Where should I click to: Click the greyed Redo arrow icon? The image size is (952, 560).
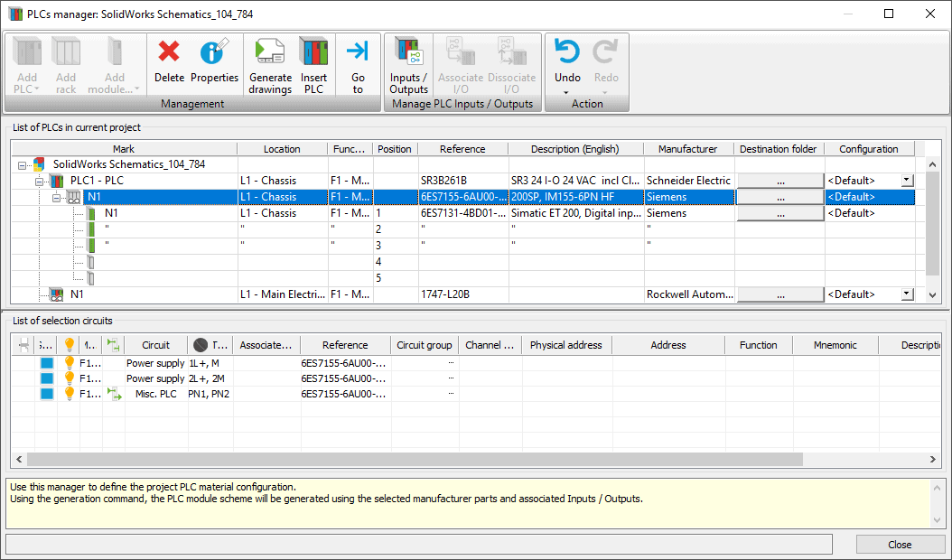coord(605,51)
